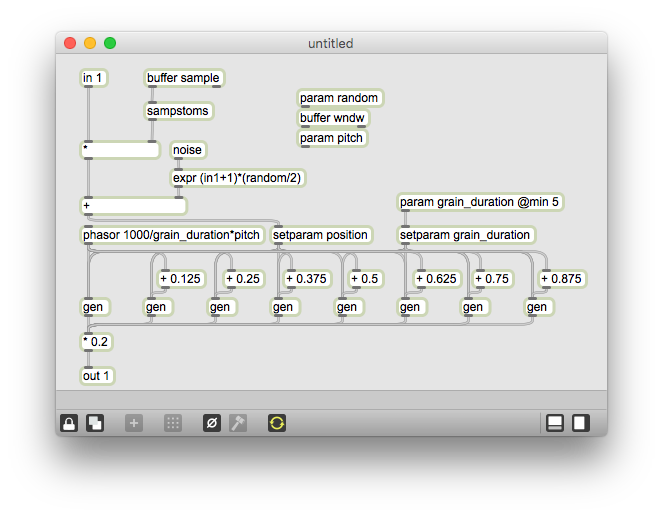
Task: Select the 'param random' object
Action: click(340, 98)
